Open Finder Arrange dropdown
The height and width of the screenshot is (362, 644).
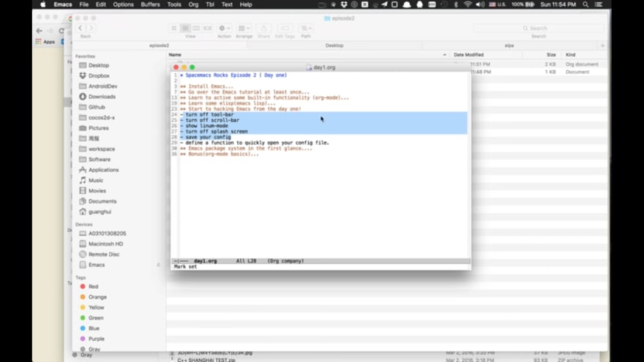click(x=244, y=28)
